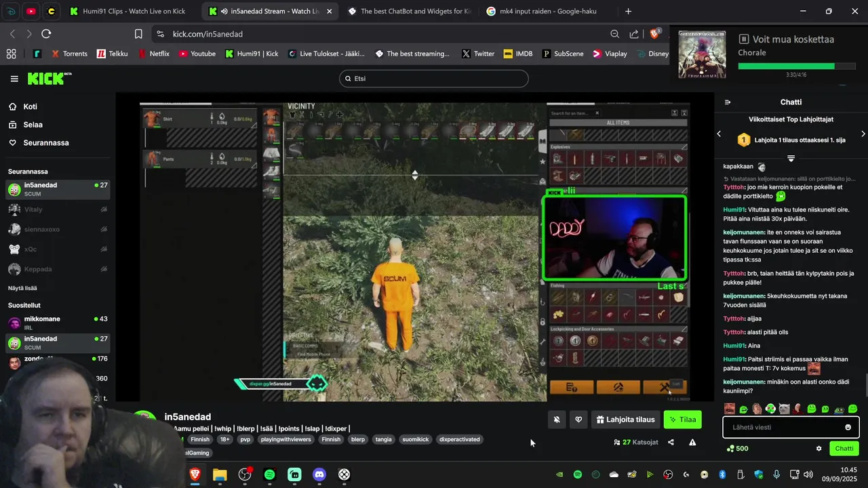Open the browser tab groups grid icon
The image size is (868, 488).
pos(12,54)
